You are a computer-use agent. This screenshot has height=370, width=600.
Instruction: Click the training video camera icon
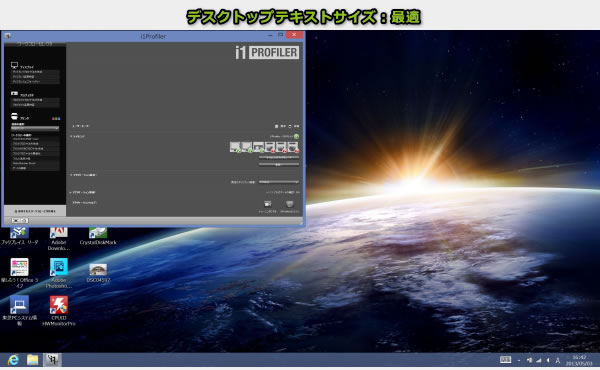pos(267,204)
